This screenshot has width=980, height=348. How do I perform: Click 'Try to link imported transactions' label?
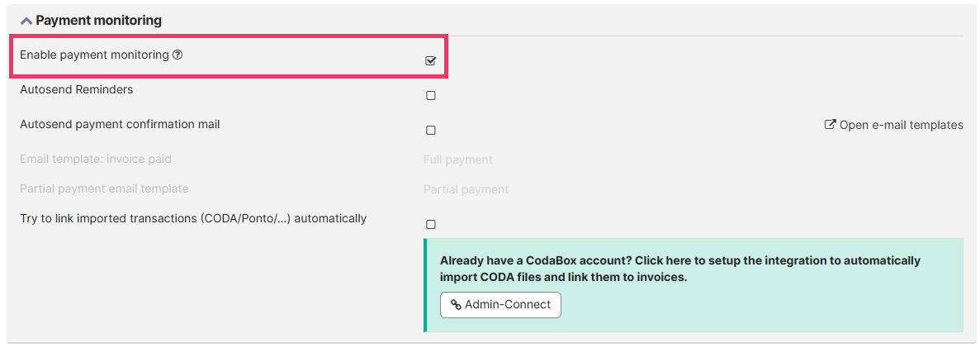click(193, 218)
